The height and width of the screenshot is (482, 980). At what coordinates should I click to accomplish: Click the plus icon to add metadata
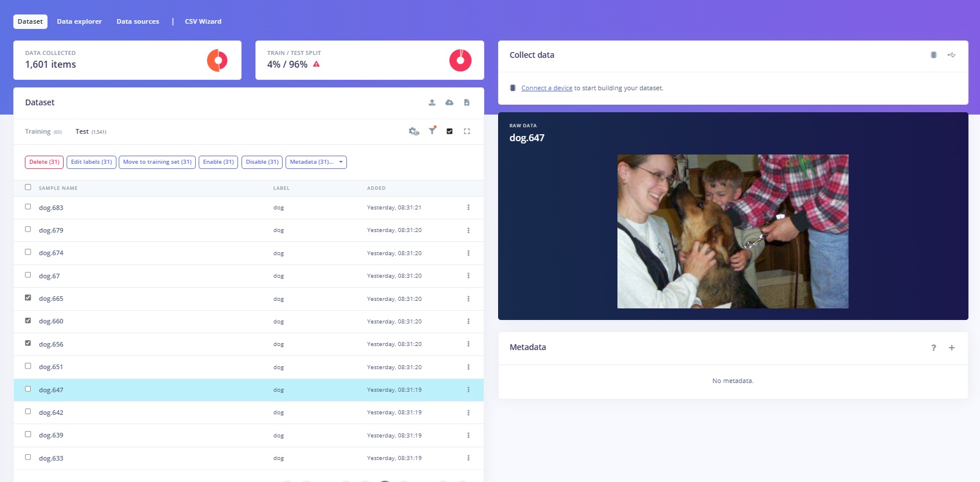(x=951, y=348)
